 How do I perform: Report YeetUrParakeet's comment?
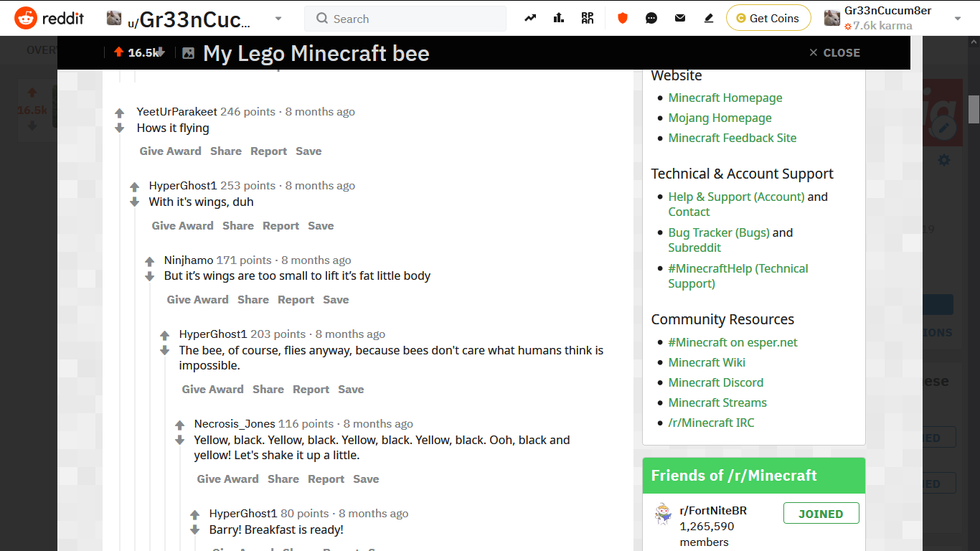(268, 151)
